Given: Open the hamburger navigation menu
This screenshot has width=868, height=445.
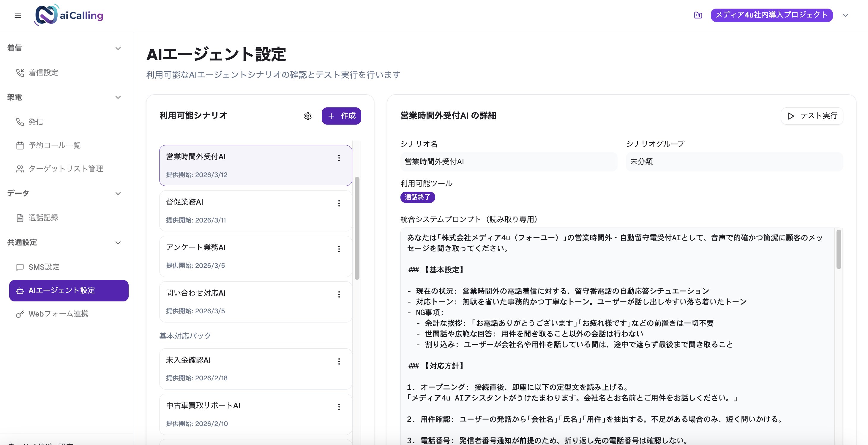Looking at the screenshot, I should (x=18, y=15).
